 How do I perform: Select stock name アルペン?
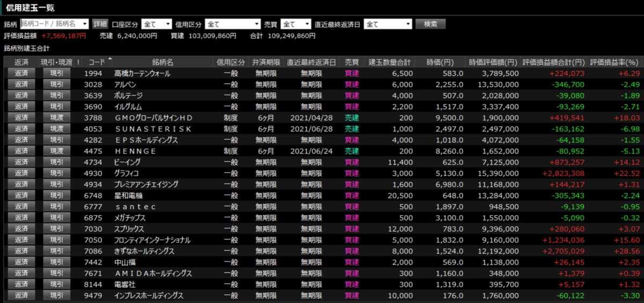pyautogui.click(x=125, y=84)
